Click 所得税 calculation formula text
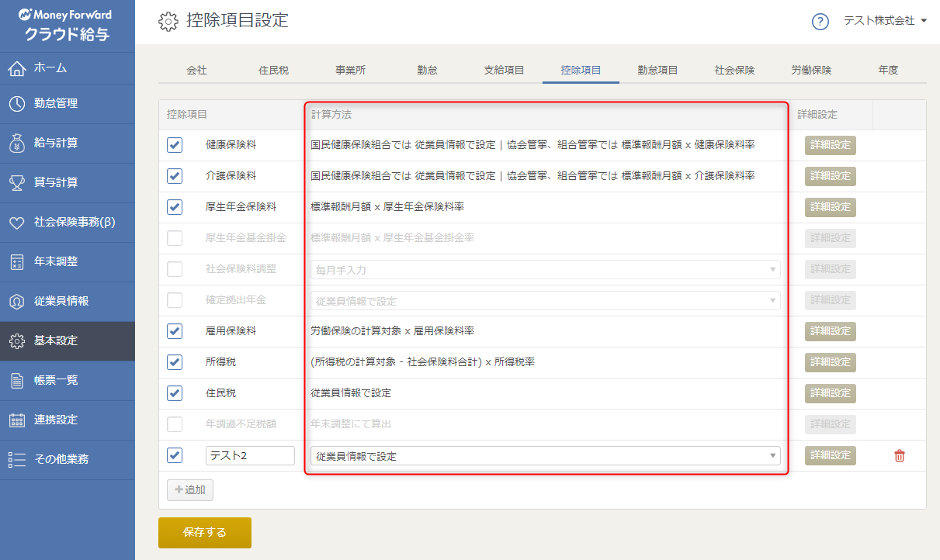The width and height of the screenshot is (940, 560). coord(422,362)
